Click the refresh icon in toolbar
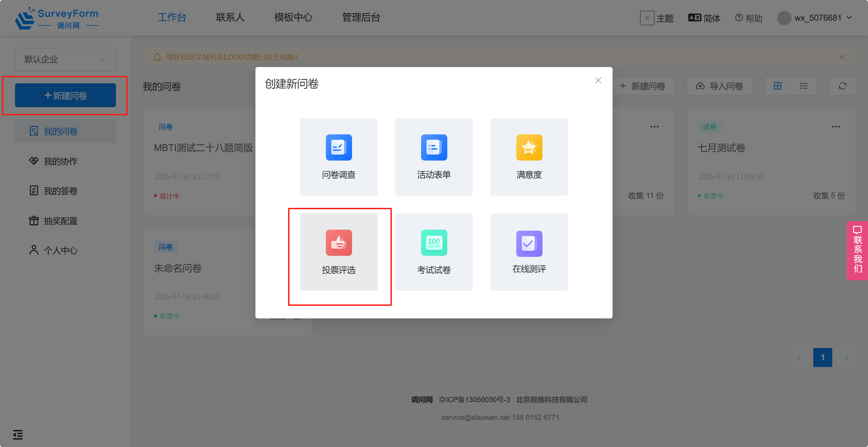The width and height of the screenshot is (868, 447). pos(842,86)
